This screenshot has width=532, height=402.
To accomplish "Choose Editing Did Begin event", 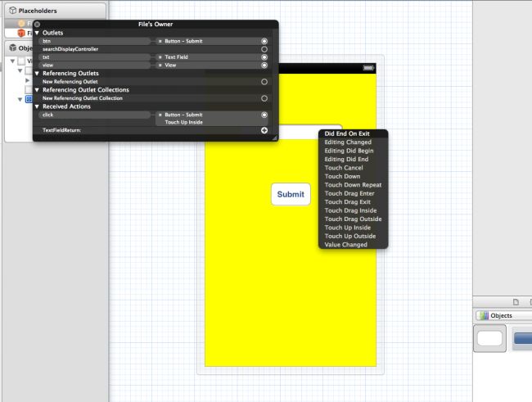I will click(354, 151).
